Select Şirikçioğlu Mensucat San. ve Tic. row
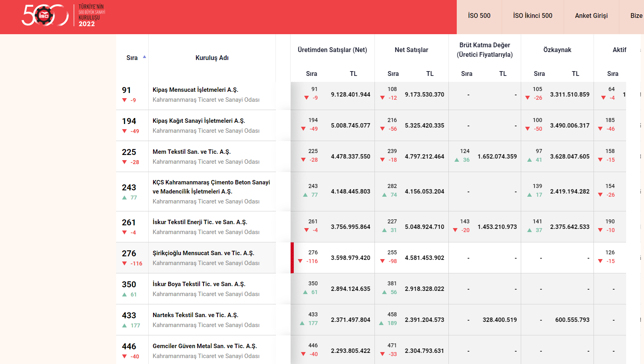This screenshot has width=644, height=364. (x=203, y=253)
